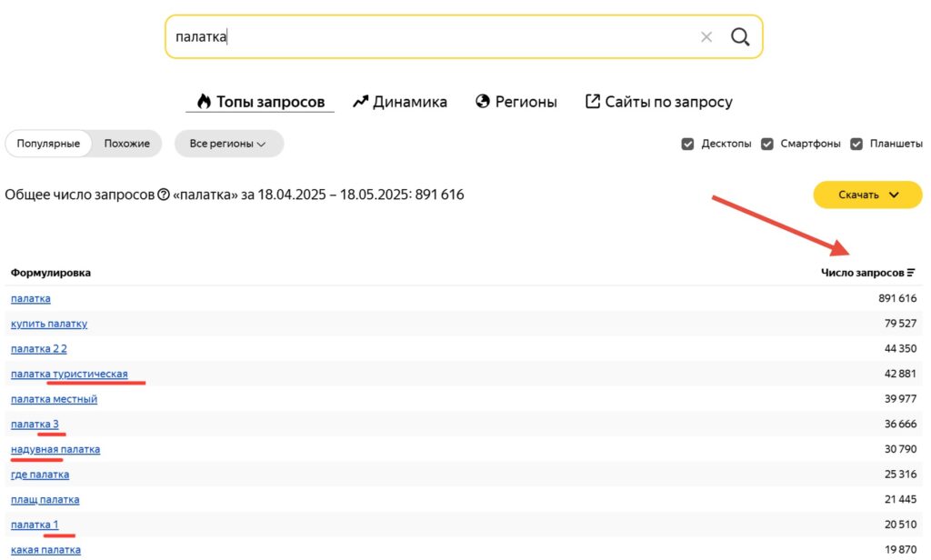This screenshot has height=560, width=931.
Task: Select the value 20 510
Action: tap(900, 525)
